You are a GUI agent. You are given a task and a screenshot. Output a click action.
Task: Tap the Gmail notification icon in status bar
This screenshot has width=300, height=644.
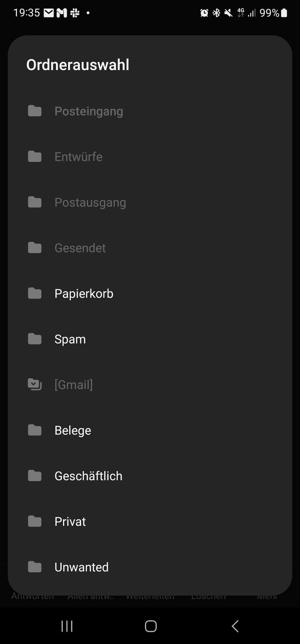point(62,13)
